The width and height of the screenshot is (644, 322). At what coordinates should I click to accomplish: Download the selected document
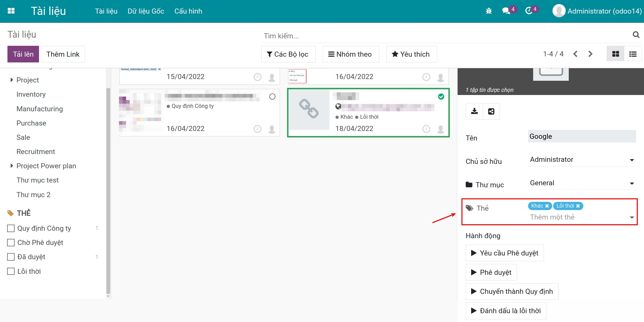(x=475, y=111)
